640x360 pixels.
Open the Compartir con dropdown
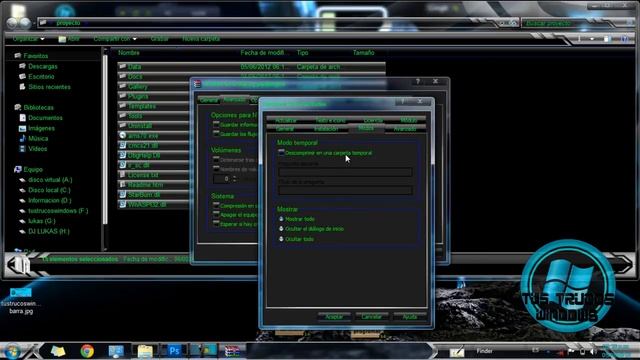click(x=115, y=39)
